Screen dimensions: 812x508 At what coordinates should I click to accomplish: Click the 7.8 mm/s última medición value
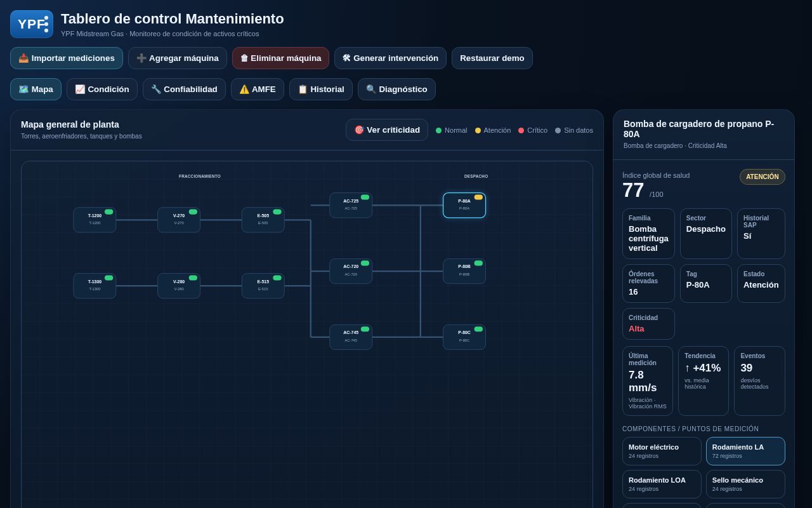644,381
